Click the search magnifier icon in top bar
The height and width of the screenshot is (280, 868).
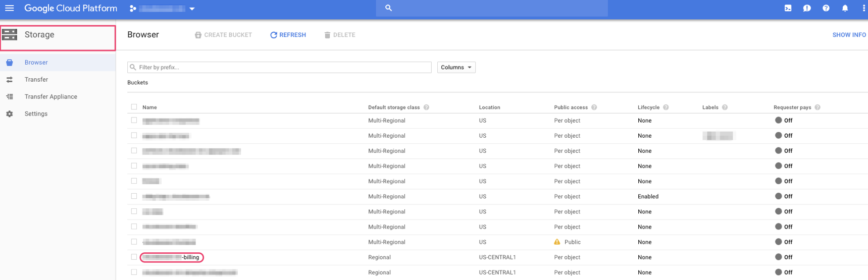(x=388, y=8)
